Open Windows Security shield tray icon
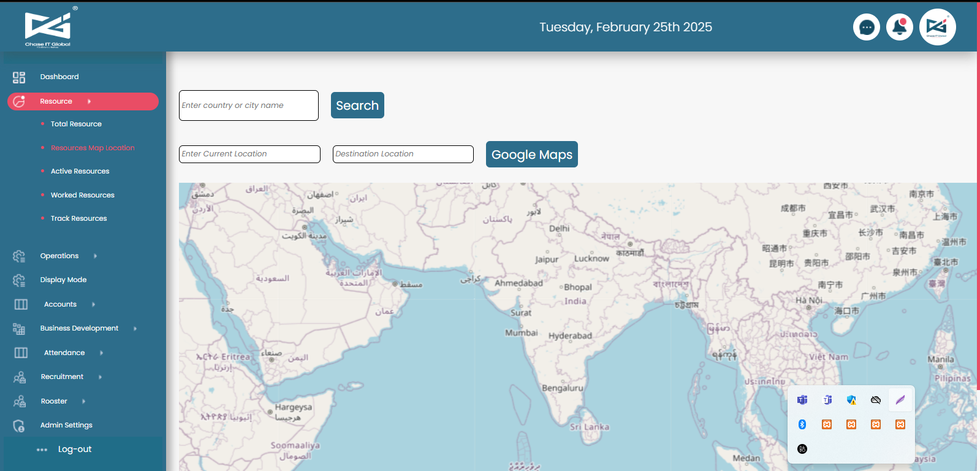The height and width of the screenshot is (471, 980). 851,400
